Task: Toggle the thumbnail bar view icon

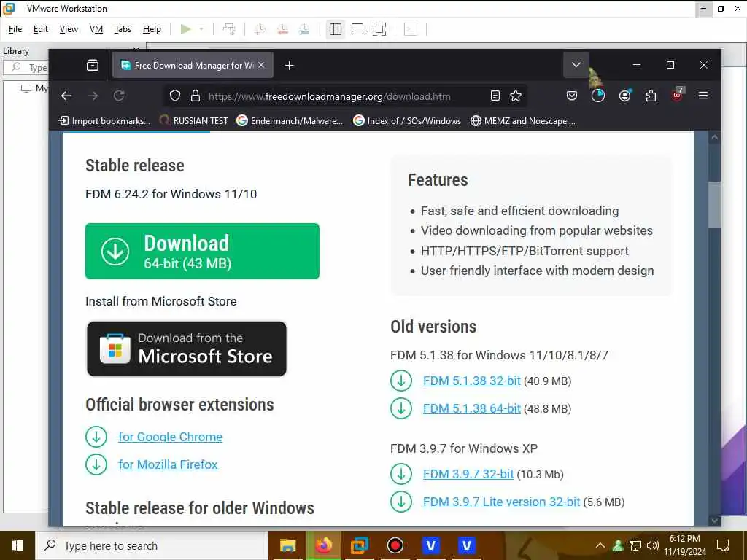Action: pos(357,29)
